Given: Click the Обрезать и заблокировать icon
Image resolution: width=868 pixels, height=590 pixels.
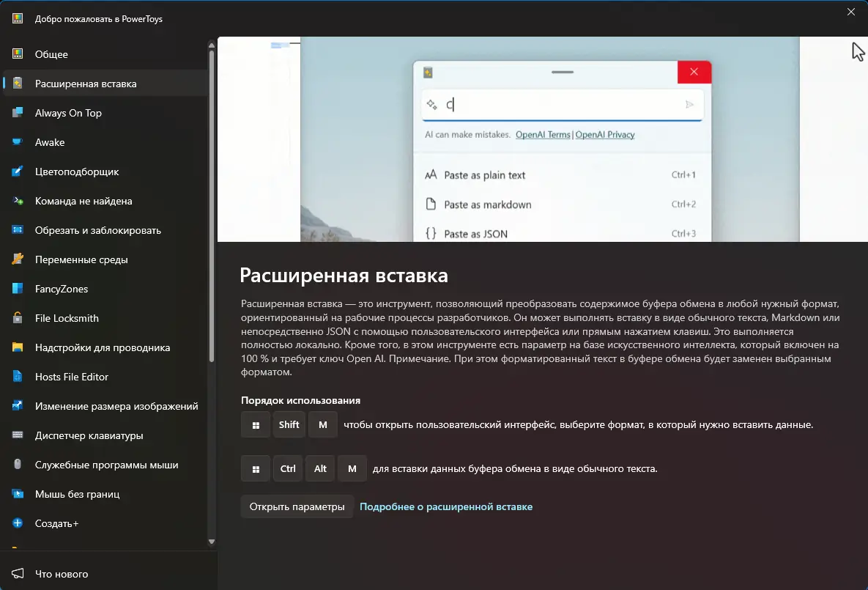Looking at the screenshot, I should coord(18,230).
